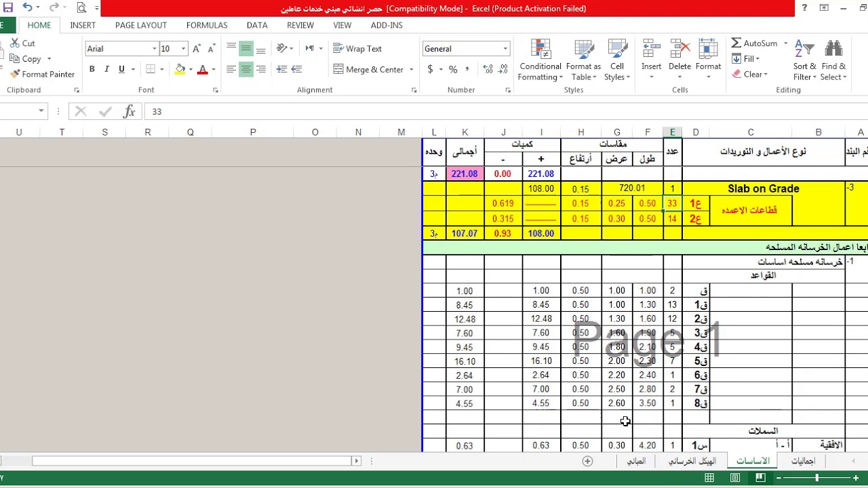Screen dimensions: 868x488
Task: Toggle Italic formatting
Action: [x=107, y=69]
